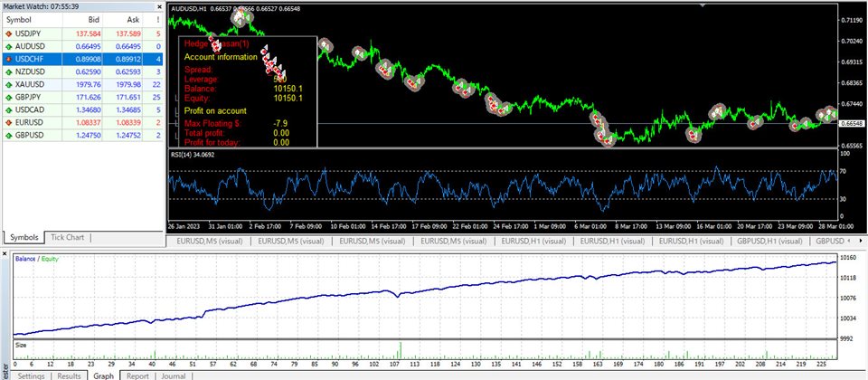This screenshot has height=380, width=868.
Task: Select the NZDUSD row in Market Watch
Action: [x=81, y=71]
